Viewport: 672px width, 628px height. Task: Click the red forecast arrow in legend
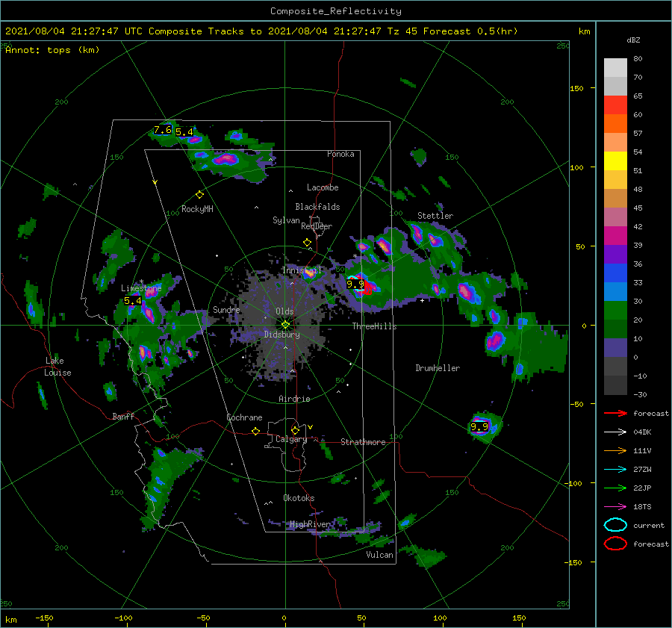click(615, 413)
